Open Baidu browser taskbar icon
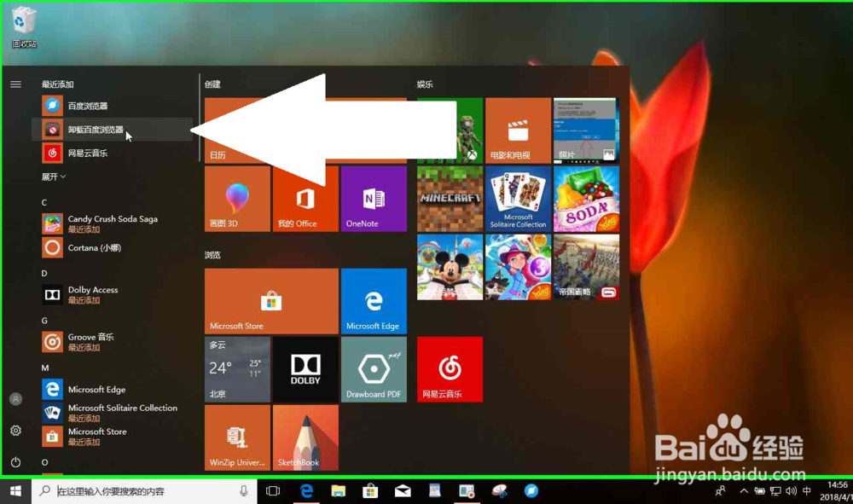Screen dimensions: 853x504 (x=531, y=491)
